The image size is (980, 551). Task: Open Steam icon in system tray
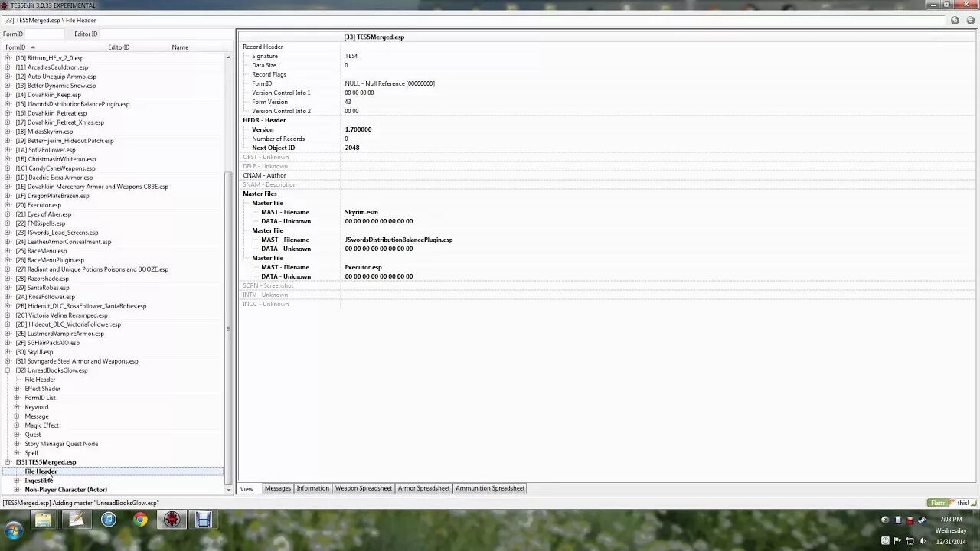(921, 520)
